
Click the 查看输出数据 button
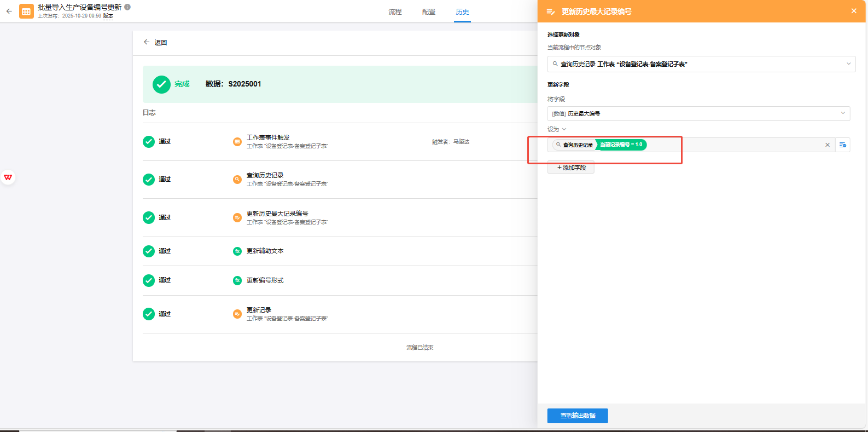(578, 416)
